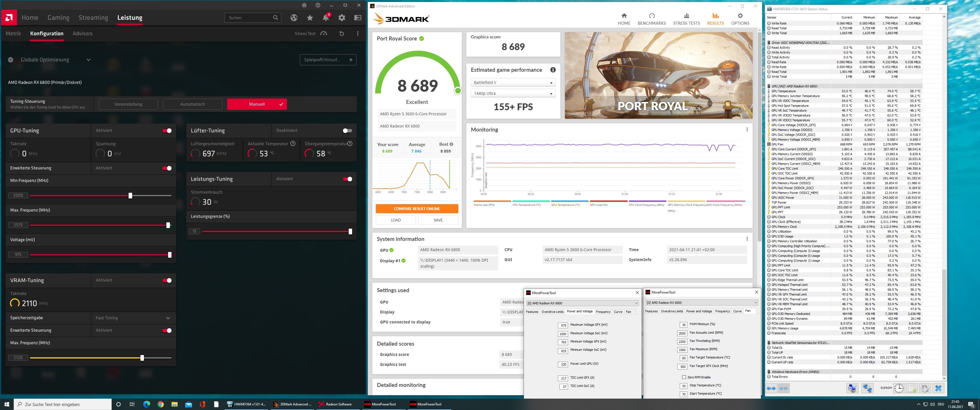
Task: Click the SAVE button in 3DMark
Action: (438, 220)
